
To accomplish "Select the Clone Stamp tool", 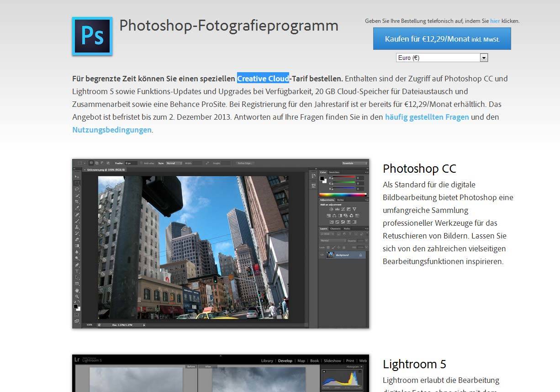I will tap(77, 227).
